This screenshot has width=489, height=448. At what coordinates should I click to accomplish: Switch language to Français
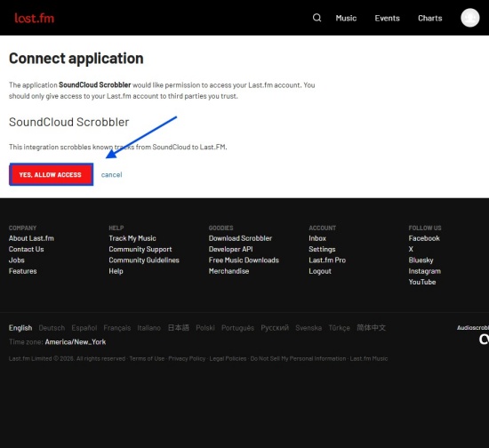coord(117,328)
